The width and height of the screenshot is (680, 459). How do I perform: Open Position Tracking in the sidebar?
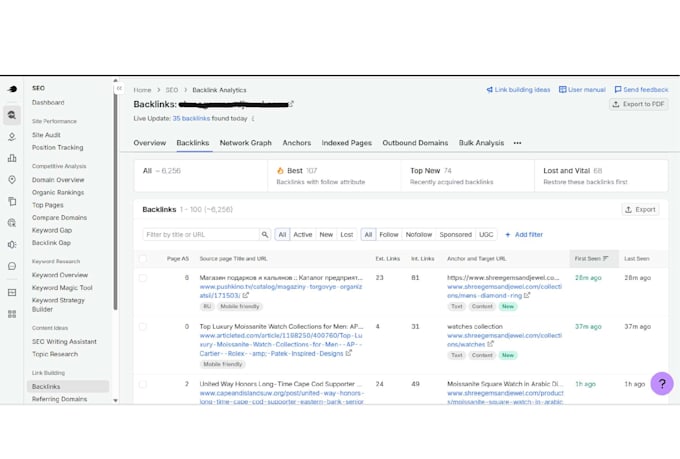[58, 148]
